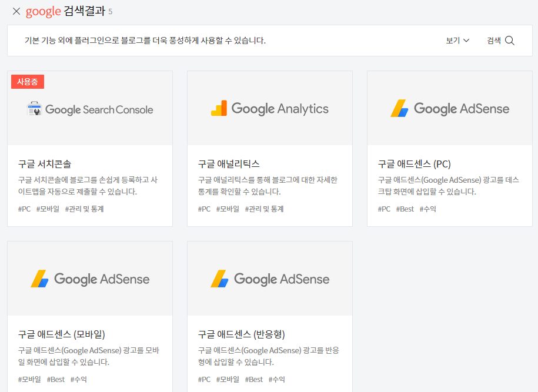
Task: Click the 애널리틱스 card's description text
Action: (268, 186)
